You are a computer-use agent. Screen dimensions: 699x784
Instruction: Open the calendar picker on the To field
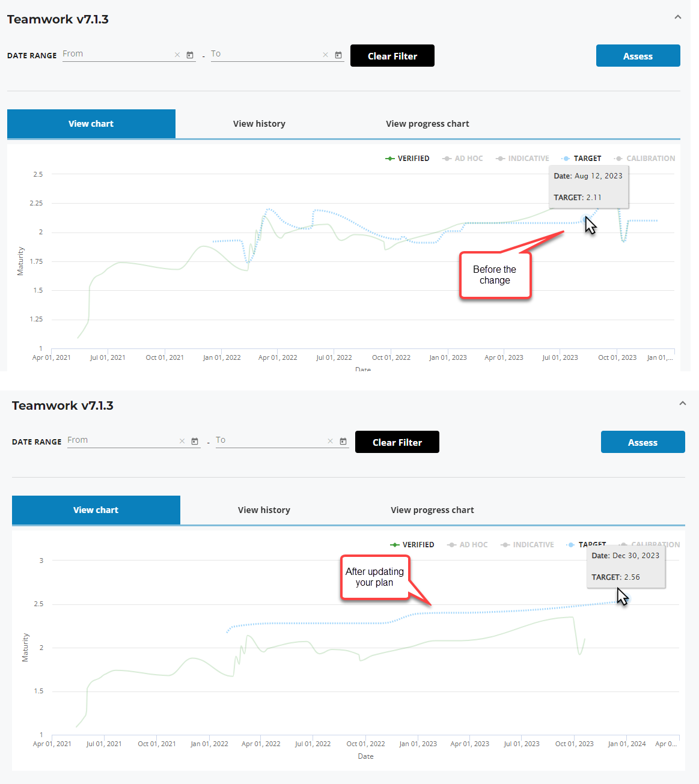click(x=338, y=55)
